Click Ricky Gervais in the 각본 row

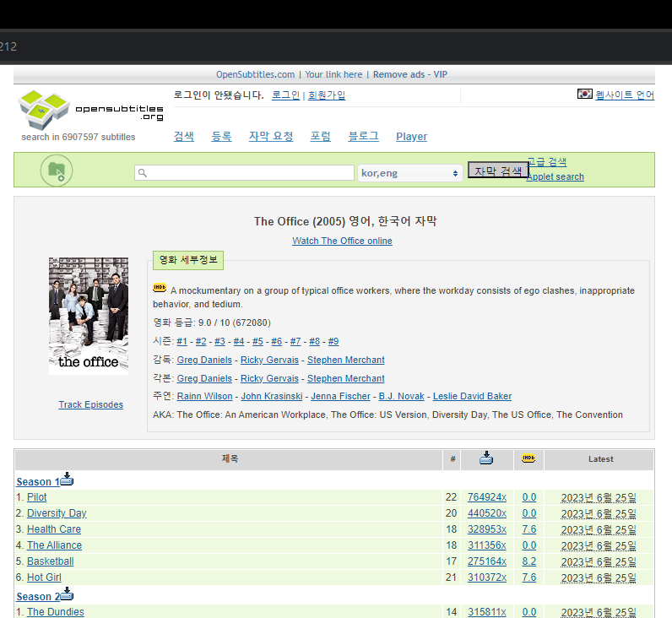269,378
